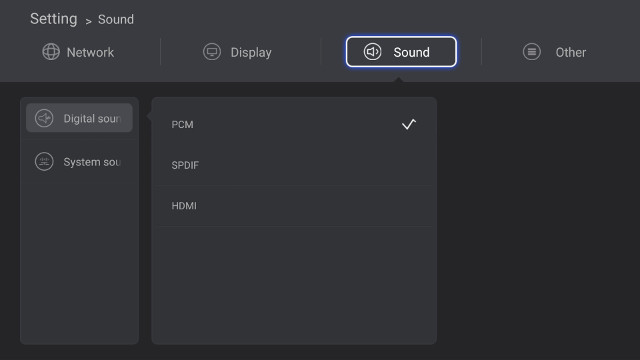Select the SPDIF output option
The height and width of the screenshot is (360, 640).
(294, 165)
